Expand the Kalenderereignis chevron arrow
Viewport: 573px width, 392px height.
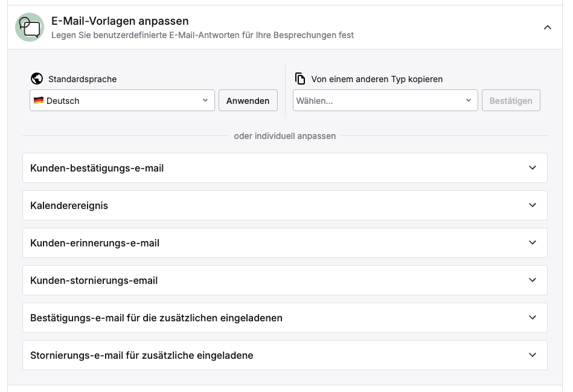[533, 205]
